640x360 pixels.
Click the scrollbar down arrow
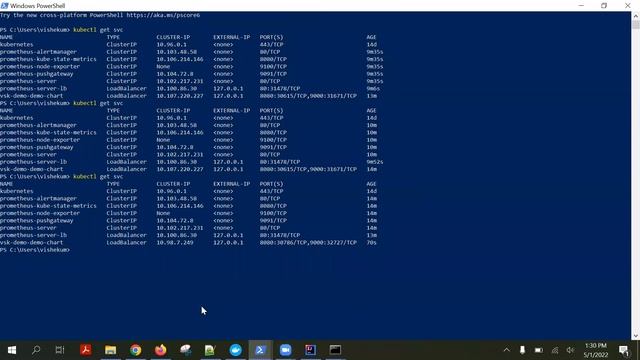pyautogui.click(x=636, y=336)
